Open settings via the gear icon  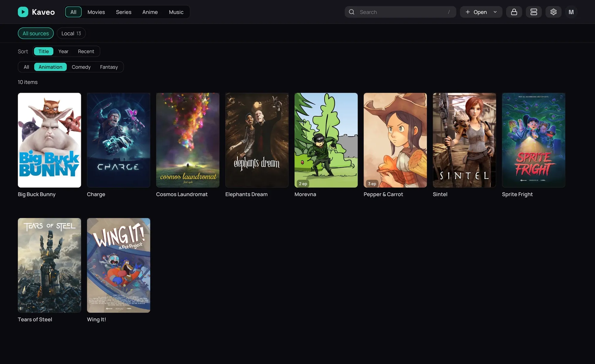tap(553, 12)
